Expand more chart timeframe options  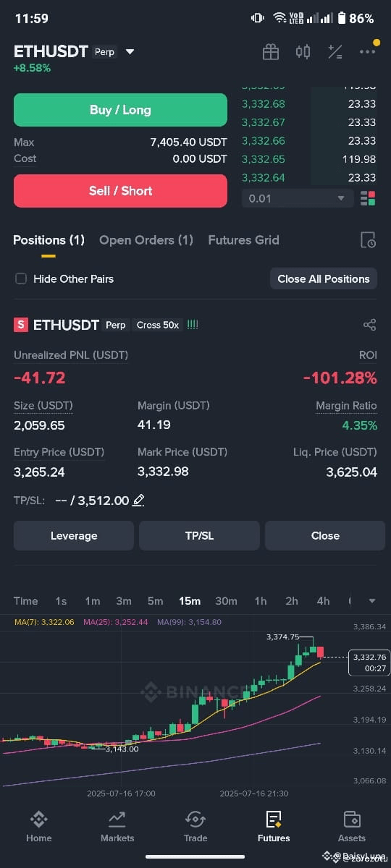(x=372, y=601)
